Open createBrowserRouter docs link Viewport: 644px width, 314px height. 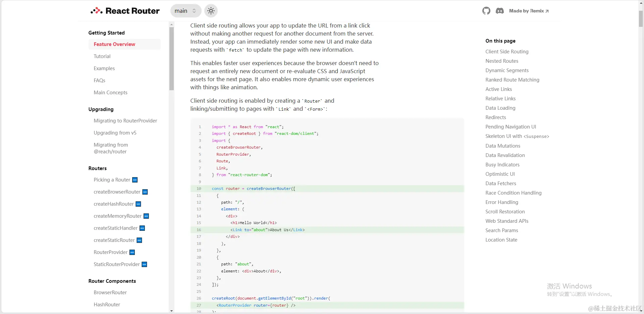[117, 192]
